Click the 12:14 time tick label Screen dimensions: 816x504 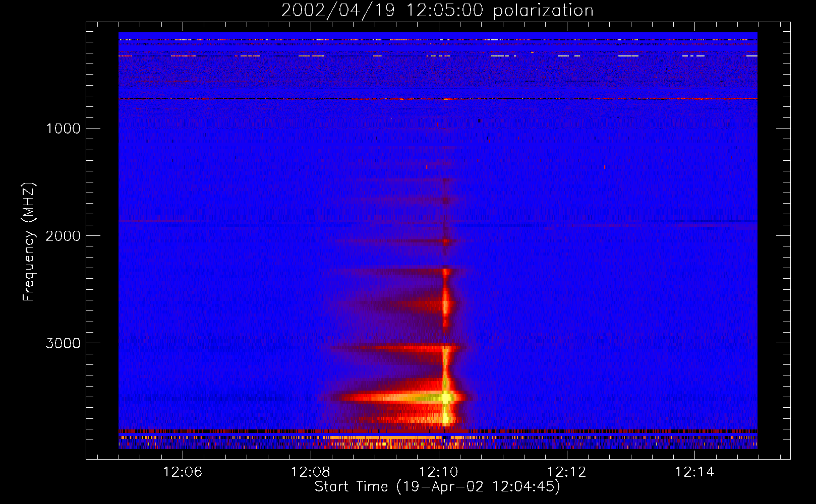(695, 472)
